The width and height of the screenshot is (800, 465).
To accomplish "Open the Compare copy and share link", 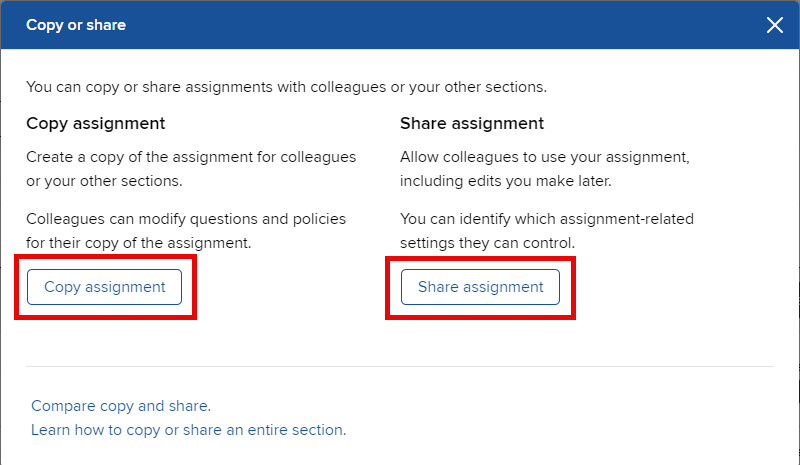I will click(121, 406).
